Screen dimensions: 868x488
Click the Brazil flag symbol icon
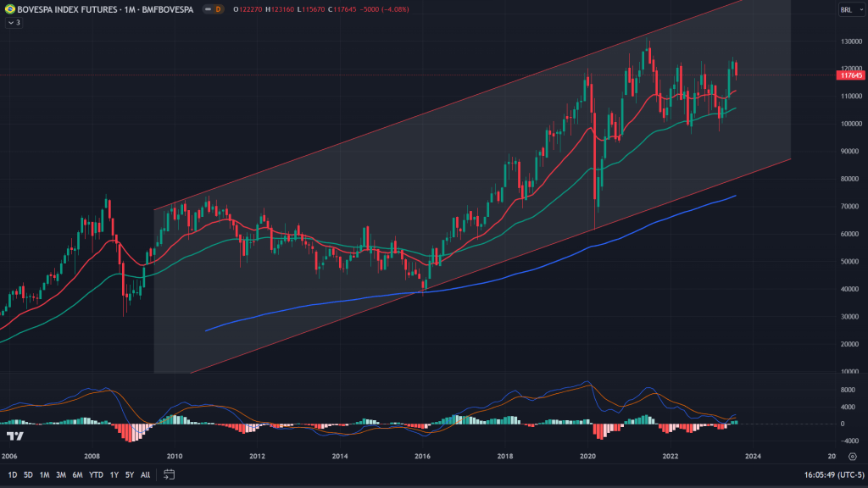point(9,8)
